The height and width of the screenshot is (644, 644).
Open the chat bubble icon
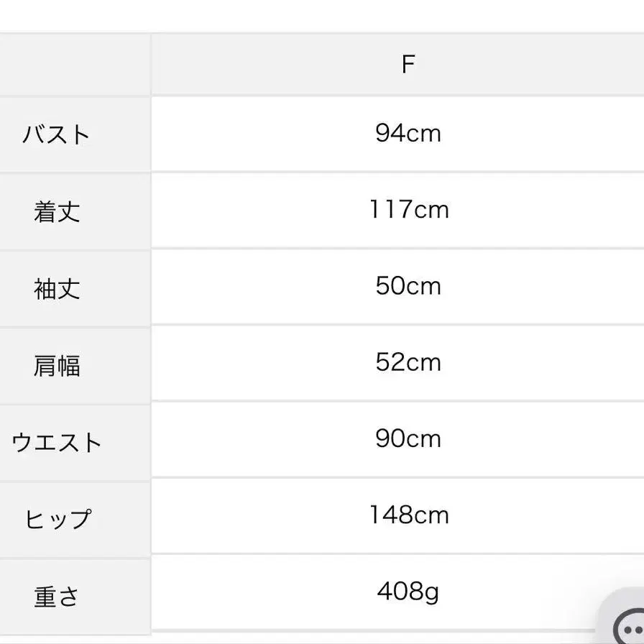pos(629,627)
